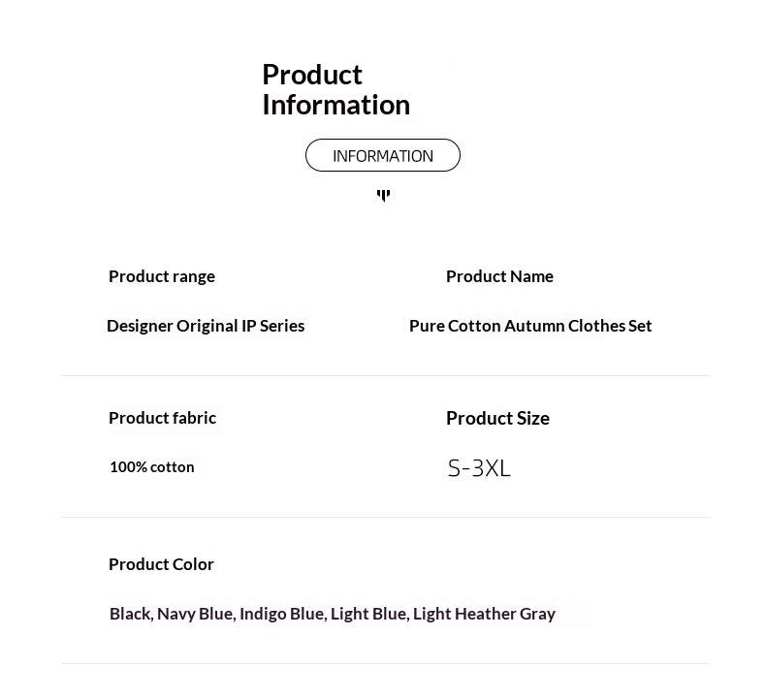This screenshot has height=700, width=766.
Task: Select the Product fabric label
Action: coord(162,418)
